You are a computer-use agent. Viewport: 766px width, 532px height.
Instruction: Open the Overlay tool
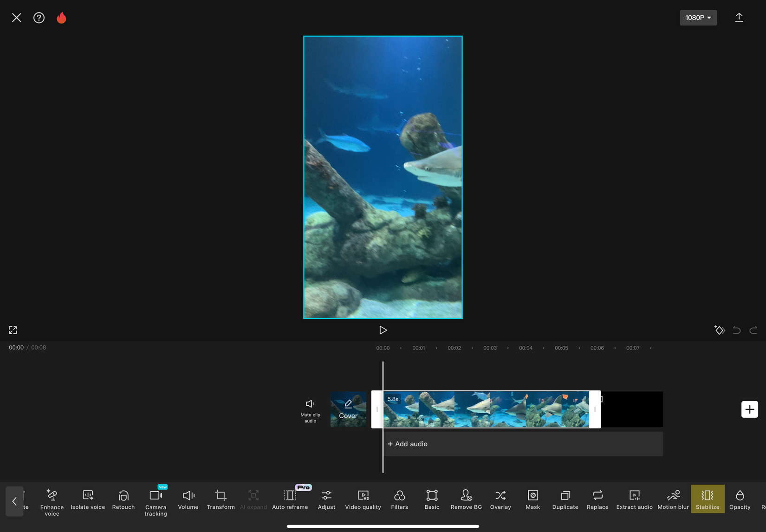click(x=500, y=499)
